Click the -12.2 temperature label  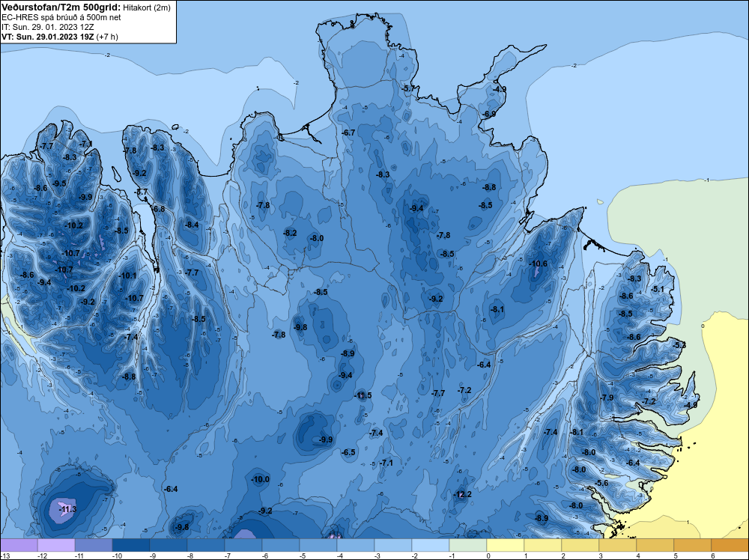[462, 494]
